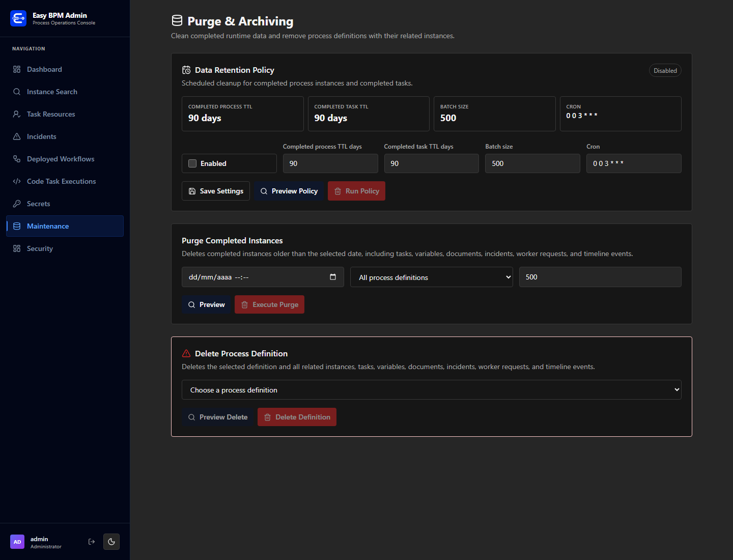This screenshot has height=560, width=733.
Task: Focus the Completed task TTL days field
Action: [x=432, y=163]
